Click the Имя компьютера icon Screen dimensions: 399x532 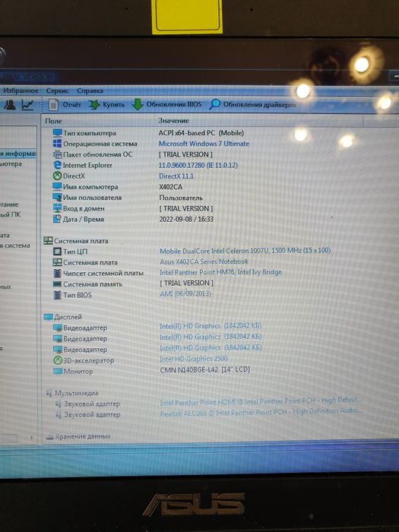(57, 187)
